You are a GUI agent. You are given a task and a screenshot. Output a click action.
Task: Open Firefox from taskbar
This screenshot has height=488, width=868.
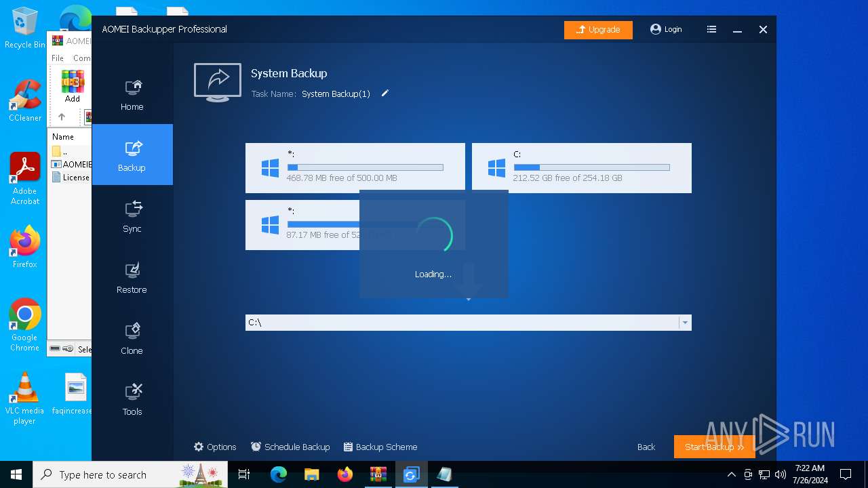(345, 474)
